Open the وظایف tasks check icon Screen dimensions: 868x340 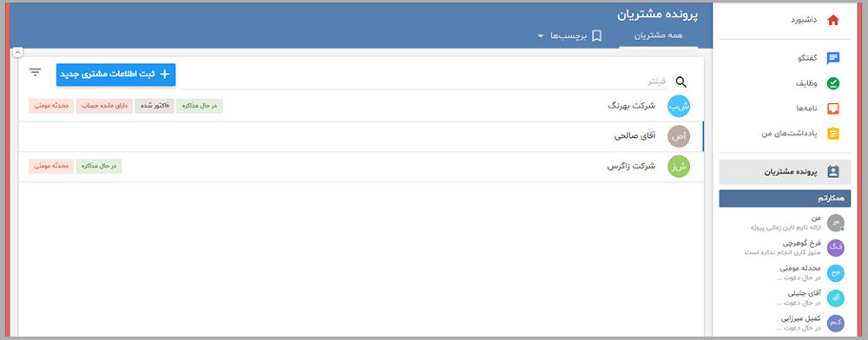(832, 83)
